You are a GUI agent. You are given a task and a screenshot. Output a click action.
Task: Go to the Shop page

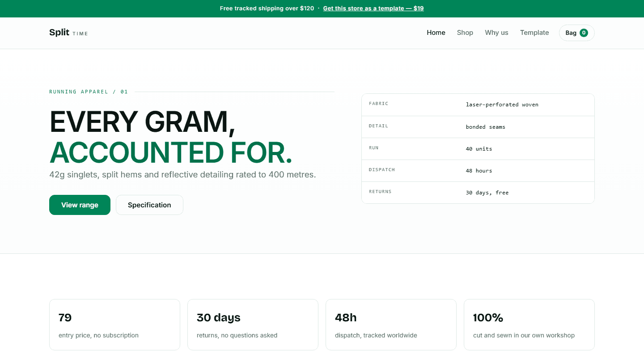pyautogui.click(x=465, y=33)
